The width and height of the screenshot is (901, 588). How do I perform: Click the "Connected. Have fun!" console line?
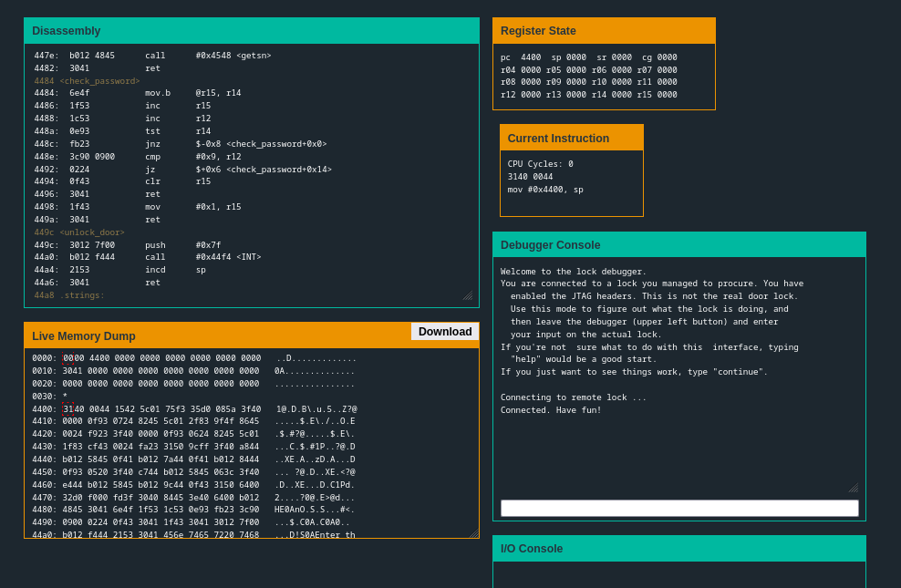pos(551,410)
